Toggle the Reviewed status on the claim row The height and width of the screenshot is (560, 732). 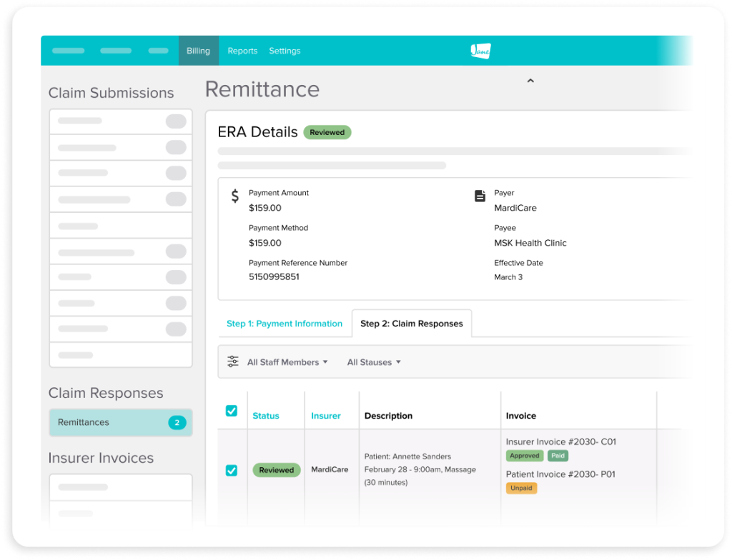(277, 470)
